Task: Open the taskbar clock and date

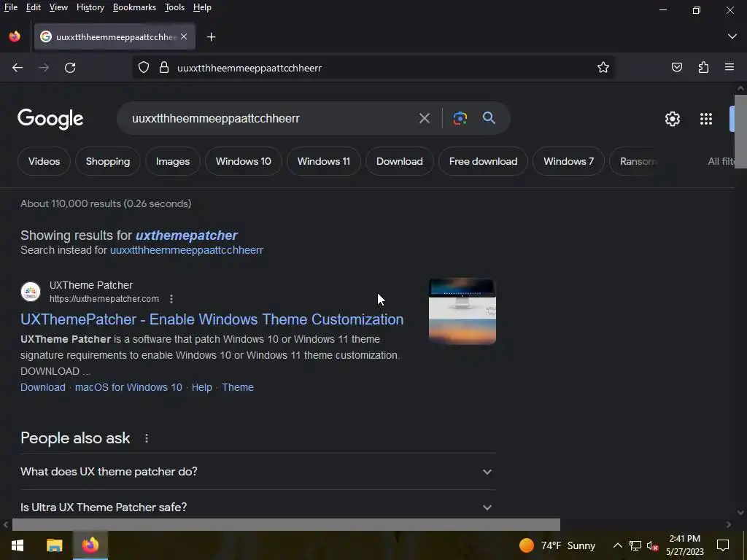Action: click(684, 545)
